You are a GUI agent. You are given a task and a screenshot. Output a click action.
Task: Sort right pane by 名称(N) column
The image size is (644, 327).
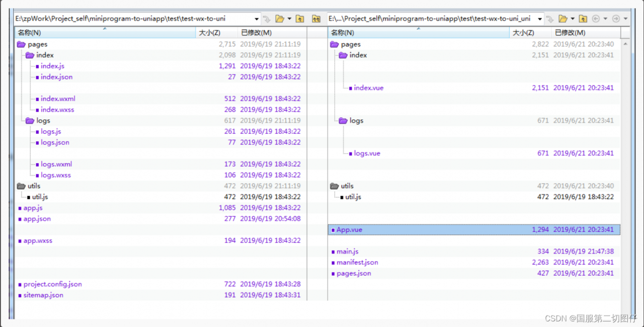[419, 33]
